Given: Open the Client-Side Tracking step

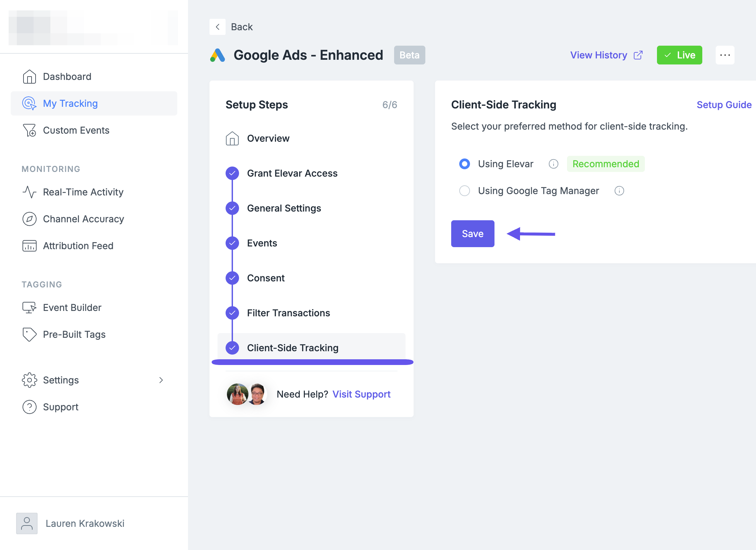Looking at the screenshot, I should click(312, 348).
